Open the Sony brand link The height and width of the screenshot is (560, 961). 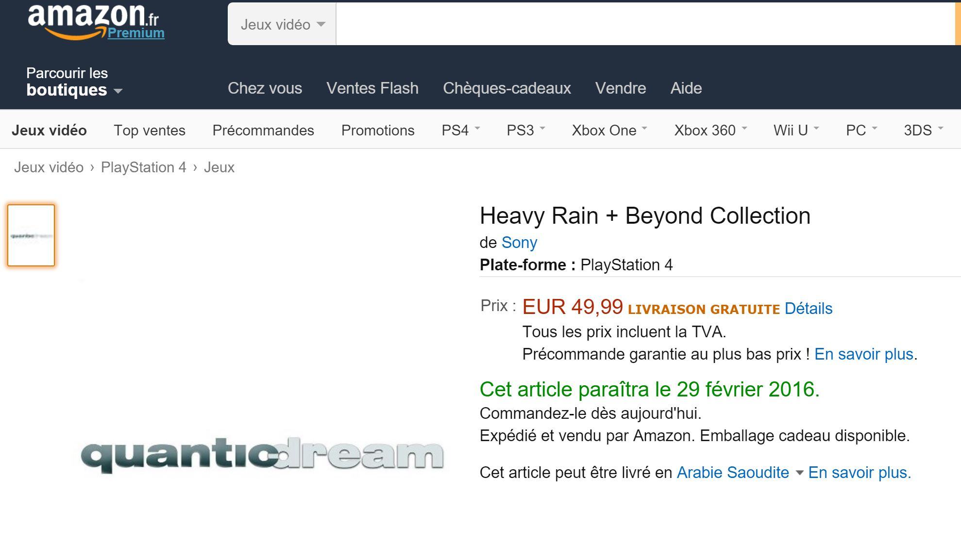[519, 242]
